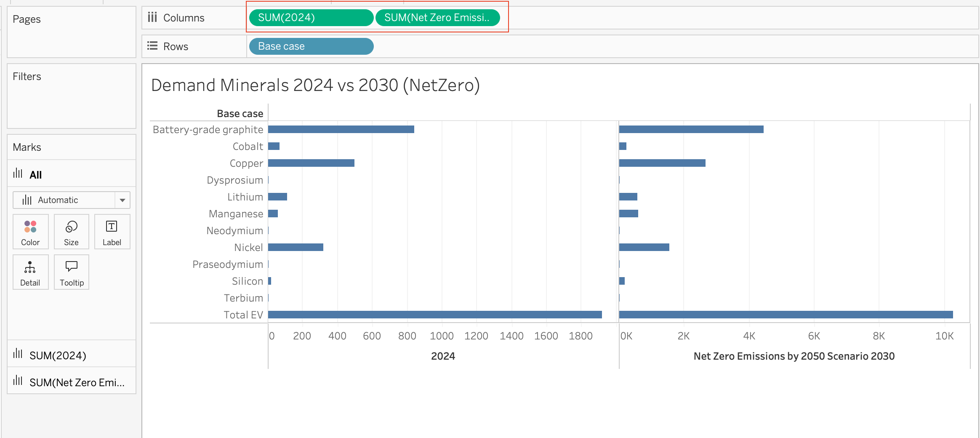Open the Tooltip marks card
Image resolution: width=980 pixels, height=438 pixels.
coord(71,272)
